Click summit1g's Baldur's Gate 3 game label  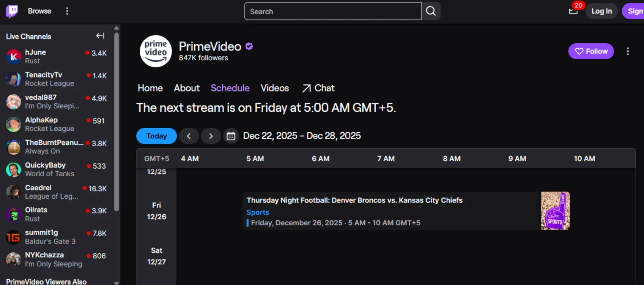50,241
